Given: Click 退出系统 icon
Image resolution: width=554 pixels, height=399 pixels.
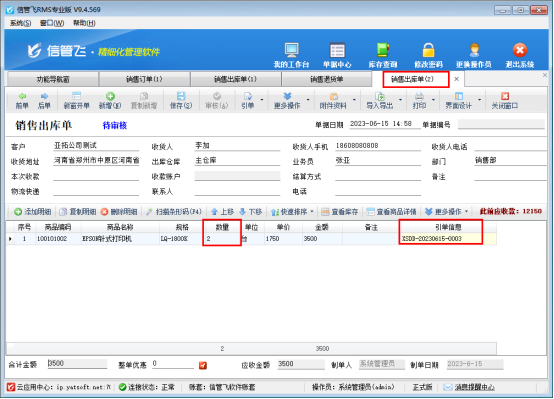Looking at the screenshot, I should [520, 55].
